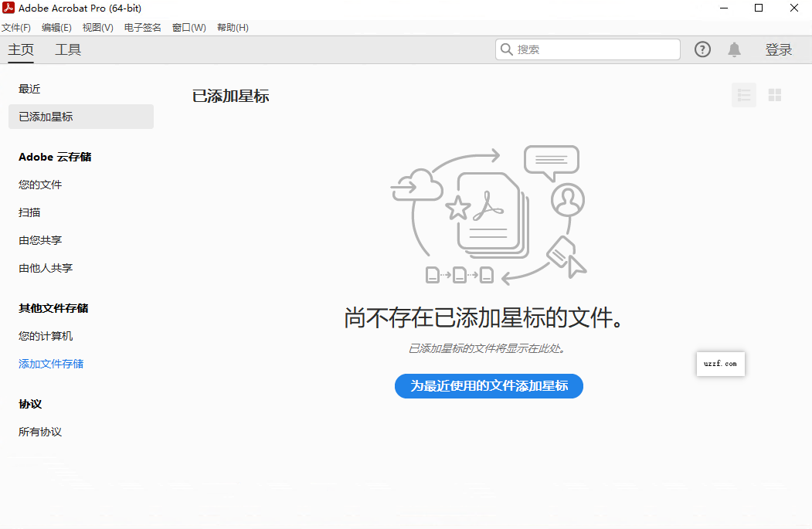Image resolution: width=812 pixels, height=529 pixels.
Task: Open the 编辑(E) menu
Action: point(56,28)
